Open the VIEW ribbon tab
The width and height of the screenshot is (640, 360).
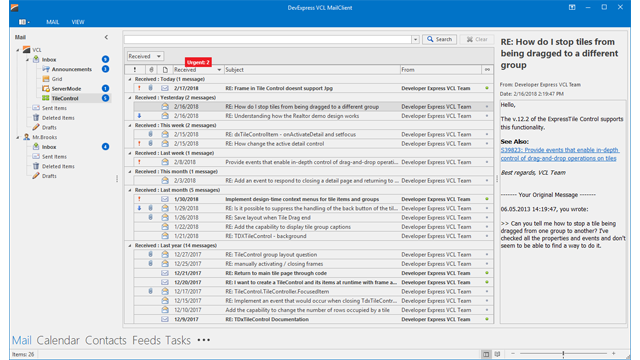[x=78, y=22]
